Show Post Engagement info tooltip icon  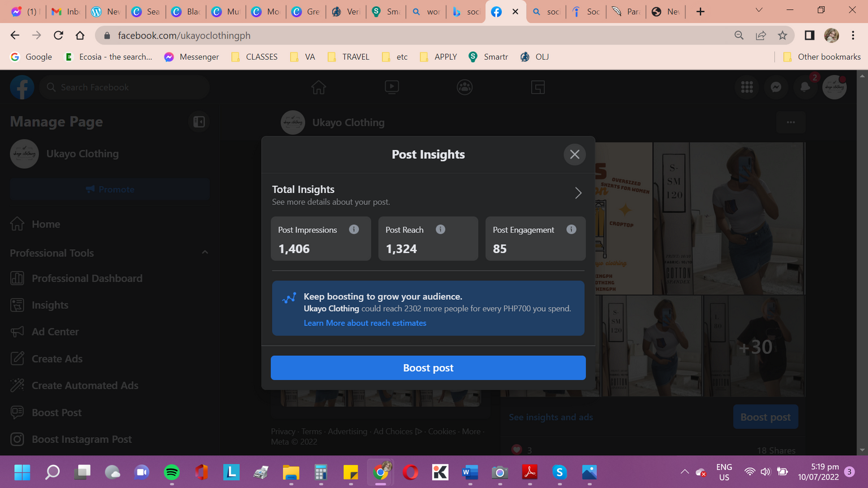coord(571,229)
